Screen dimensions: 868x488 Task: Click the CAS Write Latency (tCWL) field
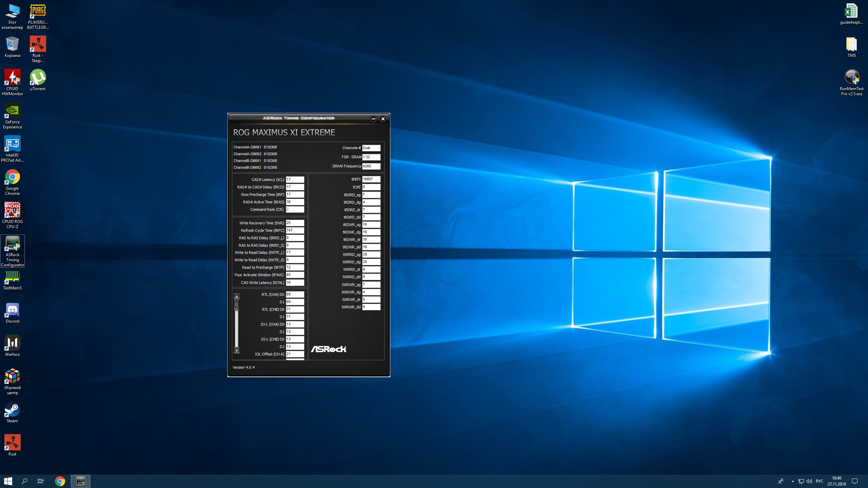click(295, 283)
